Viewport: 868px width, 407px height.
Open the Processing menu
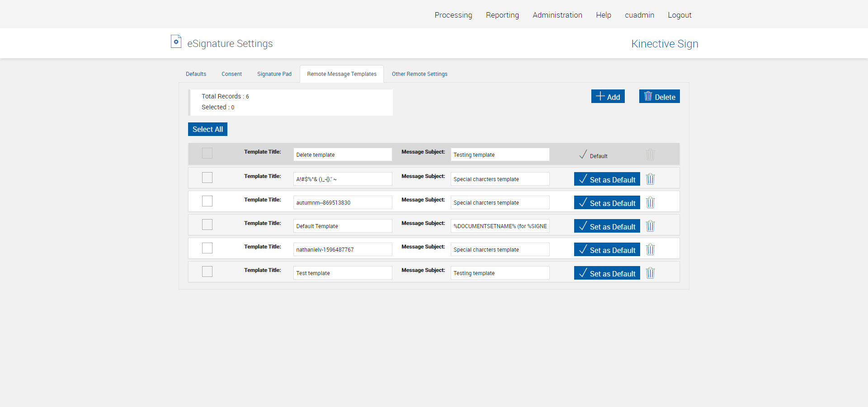(453, 15)
